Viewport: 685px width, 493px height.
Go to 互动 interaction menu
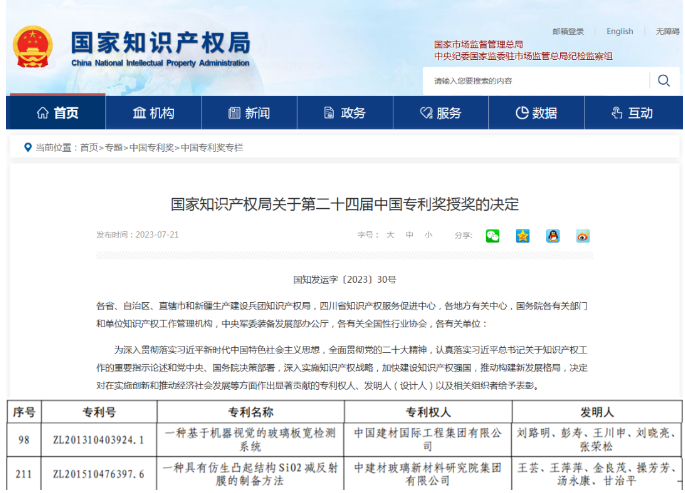[x=632, y=113]
